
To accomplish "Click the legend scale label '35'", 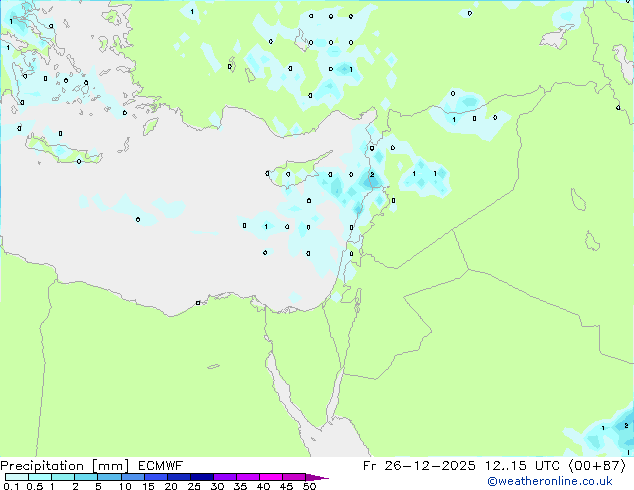I will [x=240, y=486].
